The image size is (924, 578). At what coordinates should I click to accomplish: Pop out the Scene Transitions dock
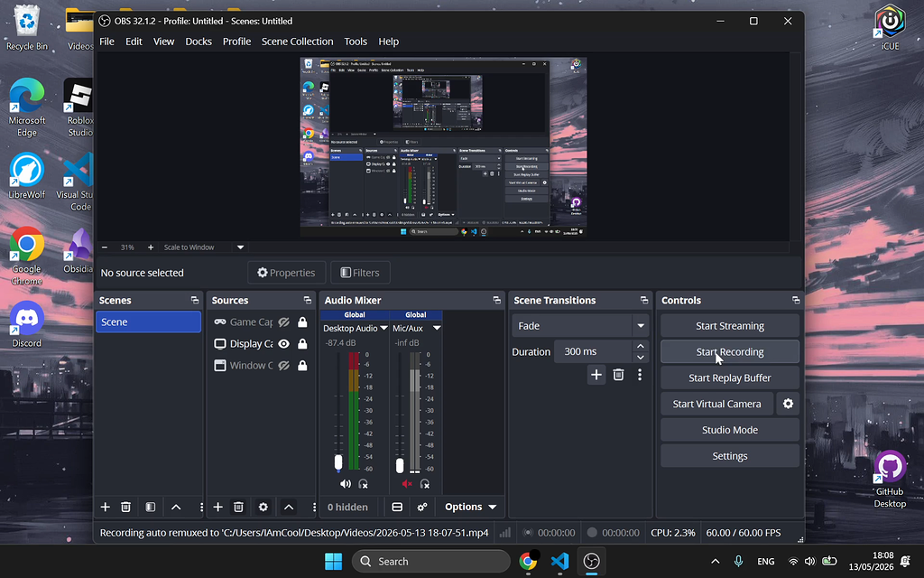pyautogui.click(x=644, y=300)
